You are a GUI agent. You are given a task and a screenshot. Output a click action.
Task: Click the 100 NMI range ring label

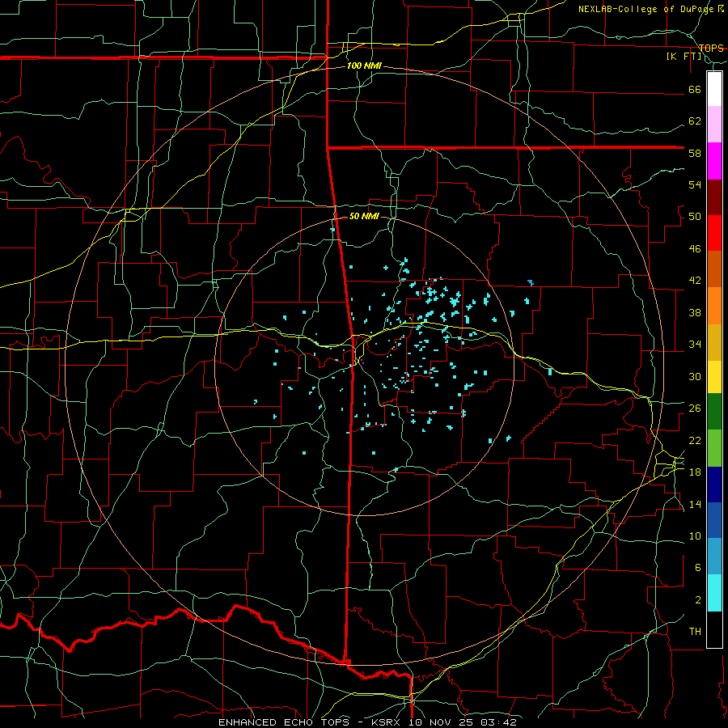pos(364,66)
